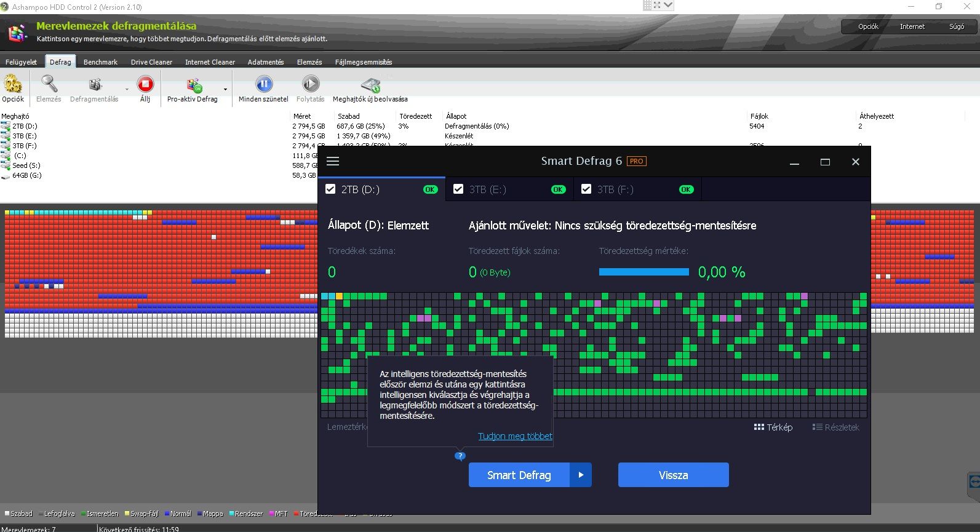The width and height of the screenshot is (980, 532).
Task: Open Opciók gear icon in the toolbar
Action: coord(12,84)
